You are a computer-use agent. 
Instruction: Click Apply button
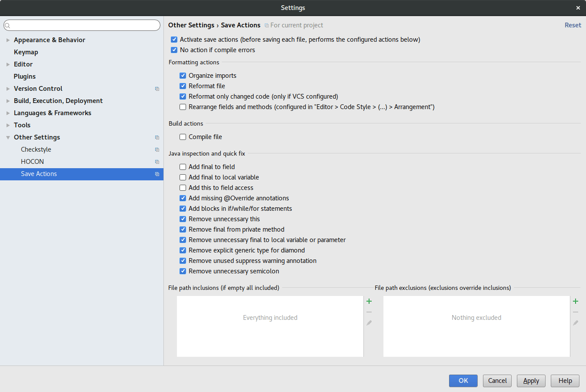[531, 381]
